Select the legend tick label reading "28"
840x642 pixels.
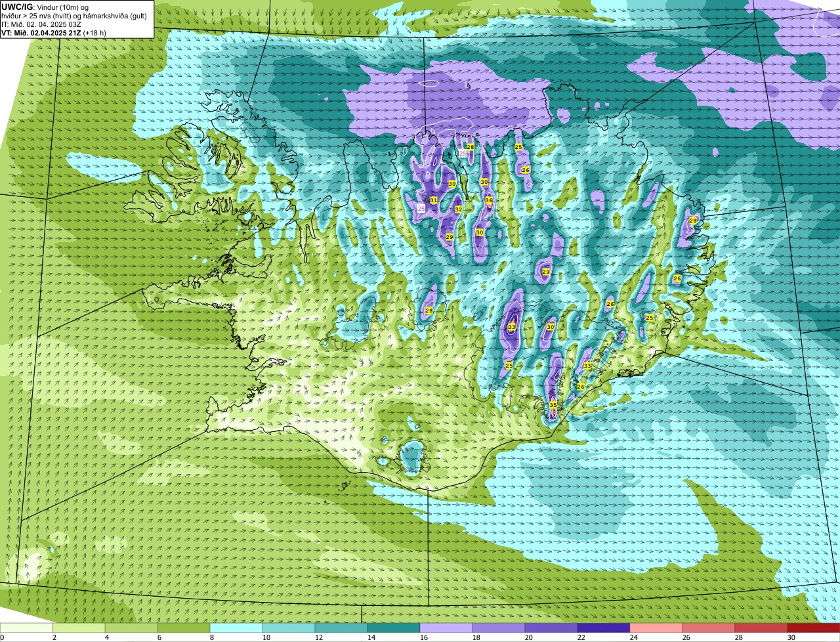click(x=738, y=637)
